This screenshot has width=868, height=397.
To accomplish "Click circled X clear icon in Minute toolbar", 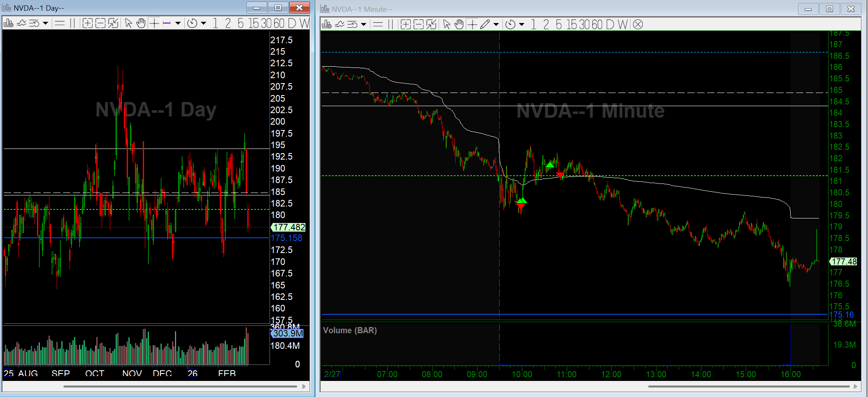I will pos(638,25).
